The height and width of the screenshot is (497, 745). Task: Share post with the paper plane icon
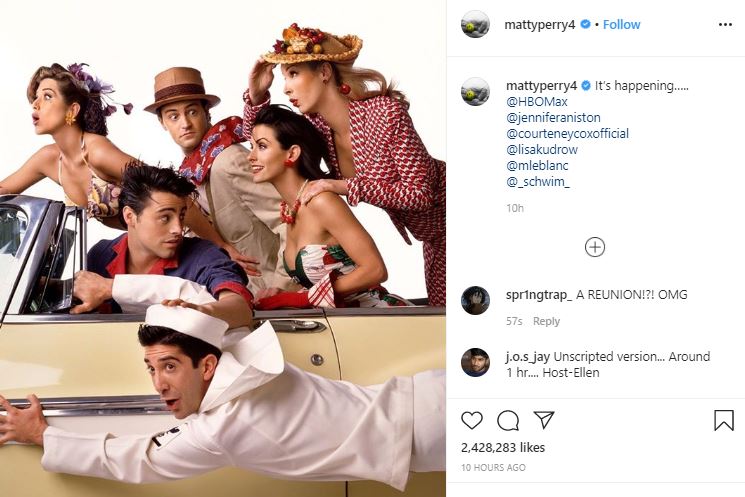pyautogui.click(x=544, y=420)
